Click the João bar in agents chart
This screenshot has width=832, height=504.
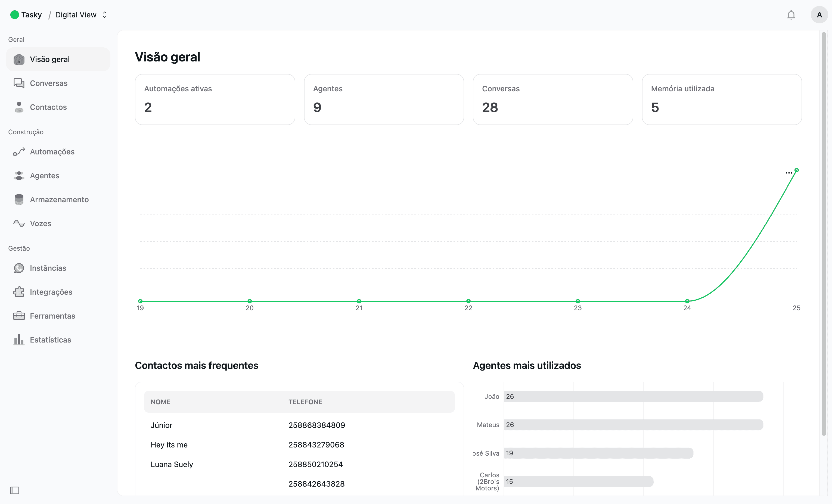click(x=633, y=396)
